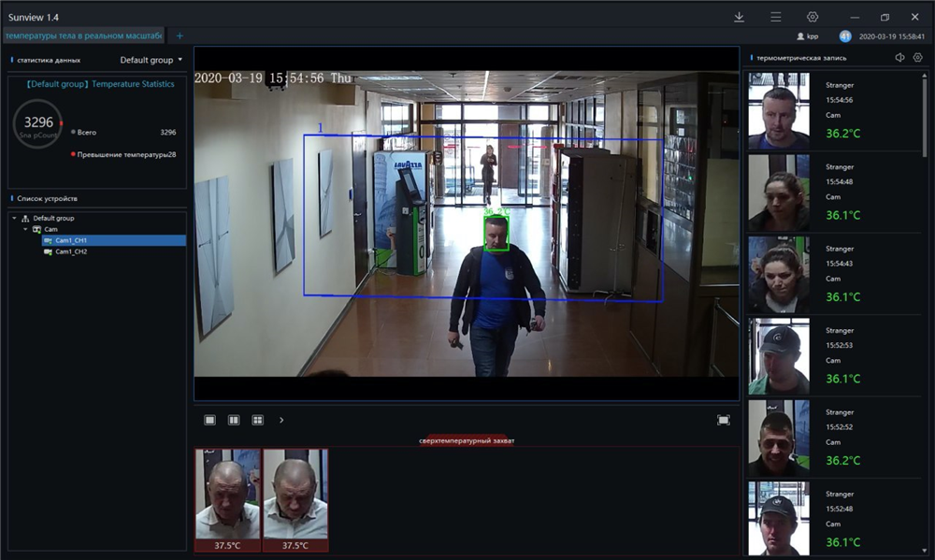Click the Default group tree label

(53, 218)
